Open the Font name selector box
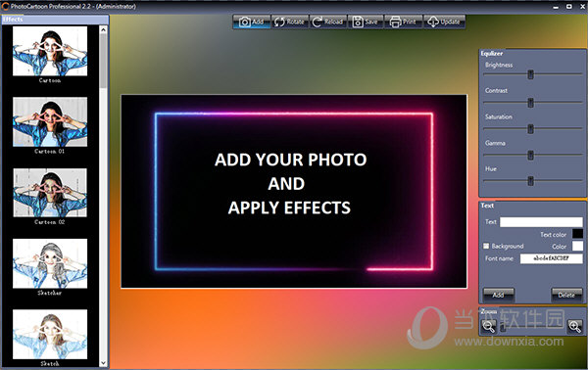 tap(551, 258)
